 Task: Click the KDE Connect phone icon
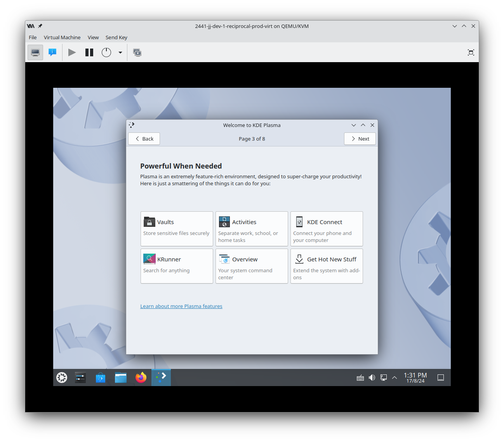299,222
